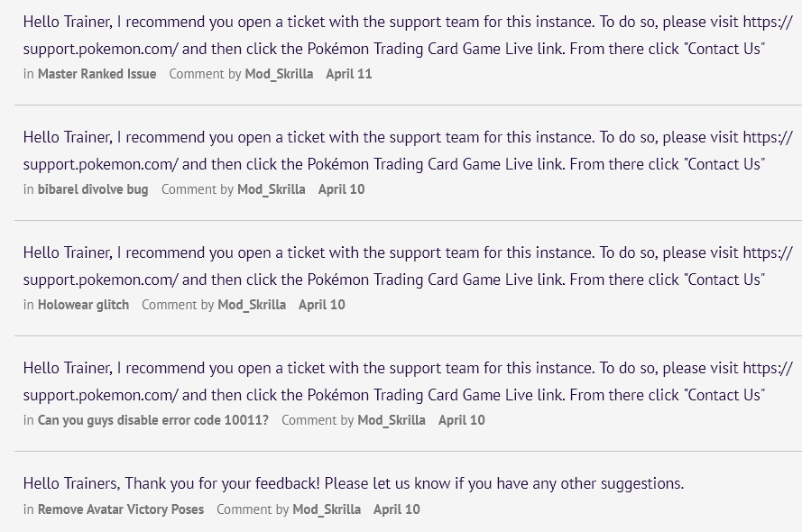Click April 10 date on Victory Poses comment

pos(396,509)
